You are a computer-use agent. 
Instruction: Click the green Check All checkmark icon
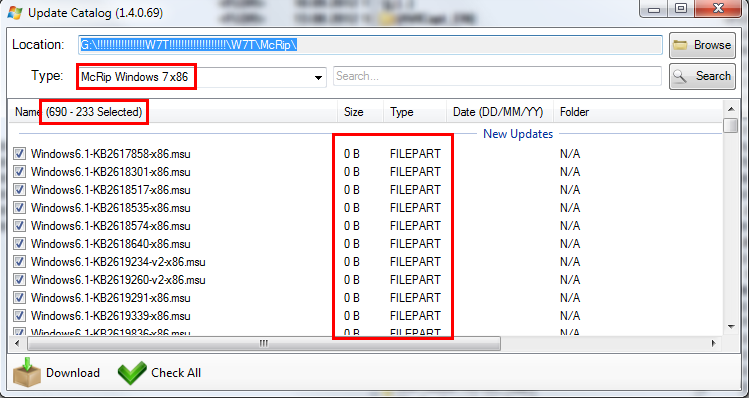[x=132, y=373]
